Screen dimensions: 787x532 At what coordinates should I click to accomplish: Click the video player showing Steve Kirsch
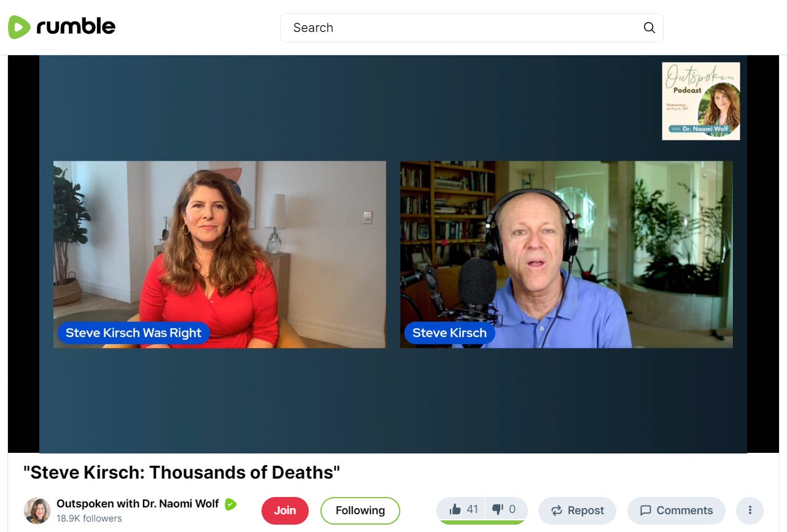tap(566, 254)
